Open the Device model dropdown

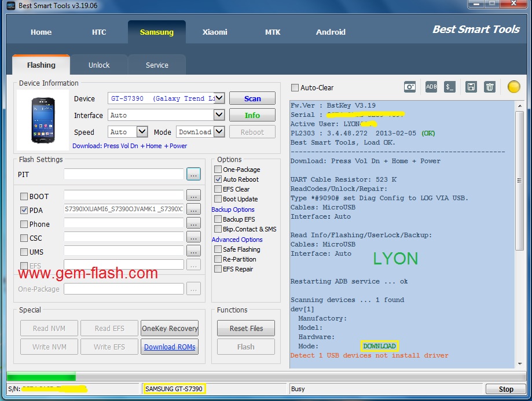coord(219,98)
